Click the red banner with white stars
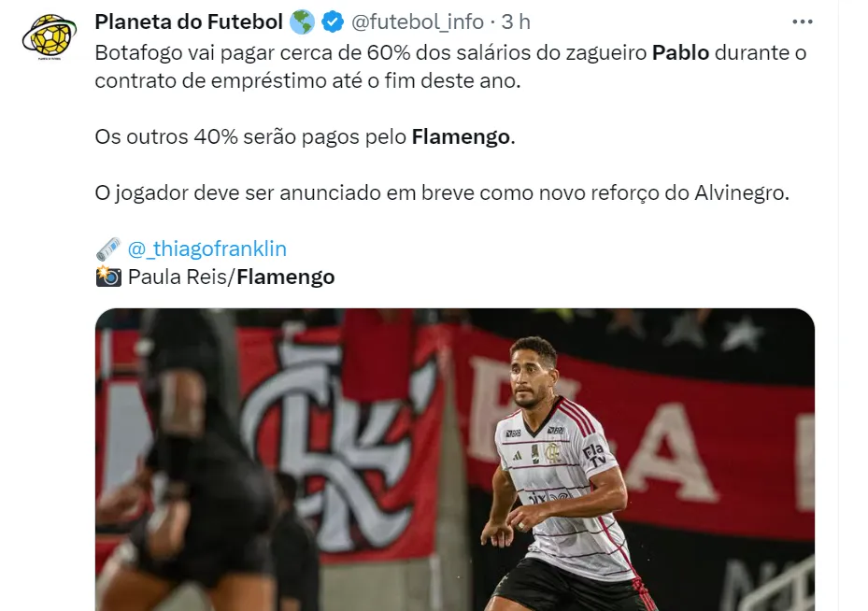 (636, 432)
